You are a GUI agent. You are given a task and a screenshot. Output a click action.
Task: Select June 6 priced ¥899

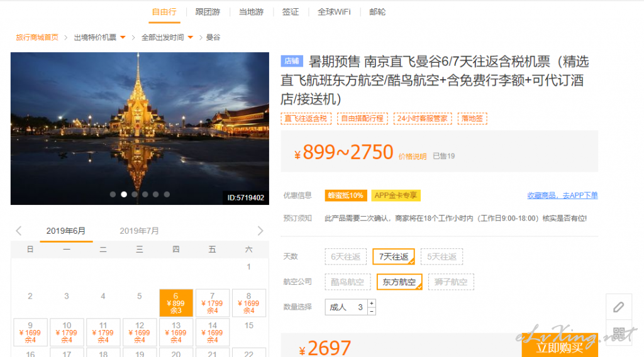(x=176, y=303)
